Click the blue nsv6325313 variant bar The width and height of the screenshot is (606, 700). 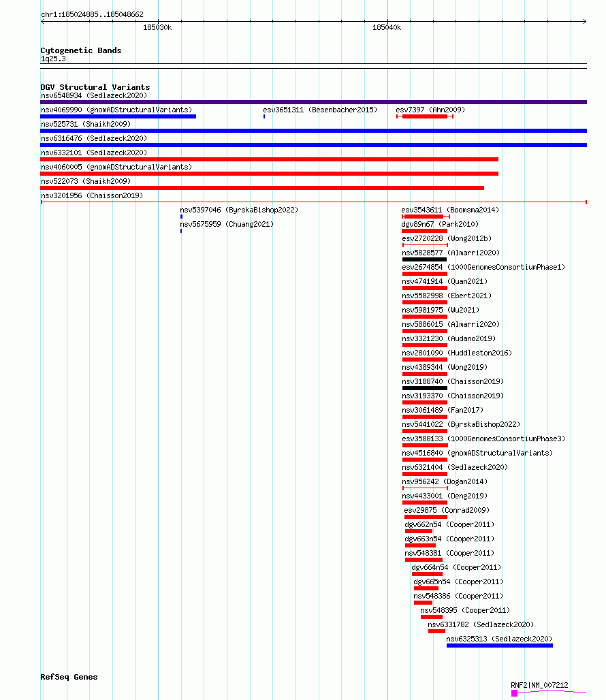click(x=499, y=645)
